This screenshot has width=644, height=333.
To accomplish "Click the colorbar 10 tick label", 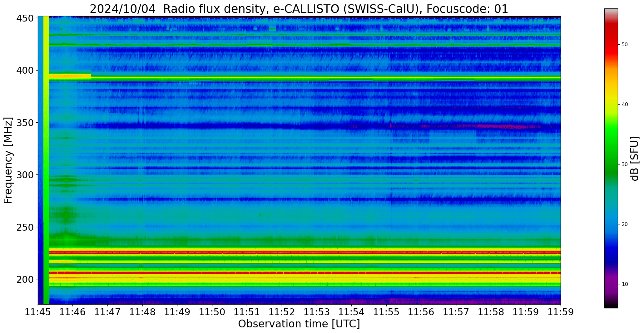I will click(x=625, y=284).
